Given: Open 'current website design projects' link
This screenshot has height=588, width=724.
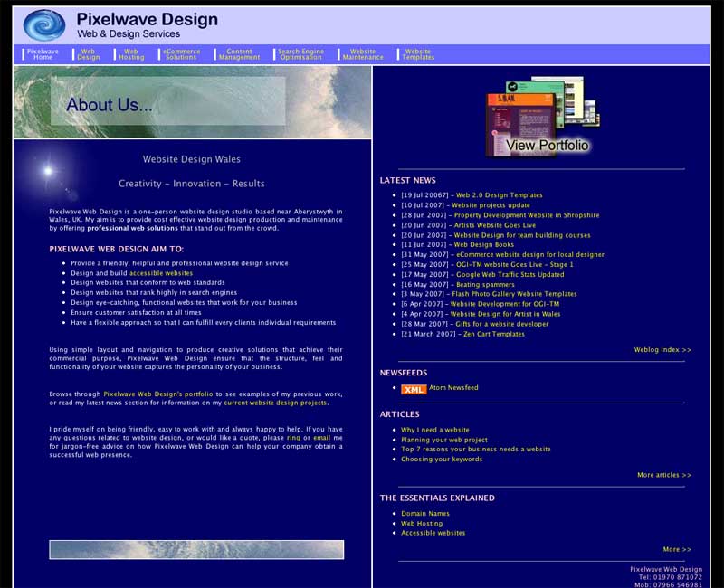Looking at the screenshot, I should pyautogui.click(x=275, y=403).
